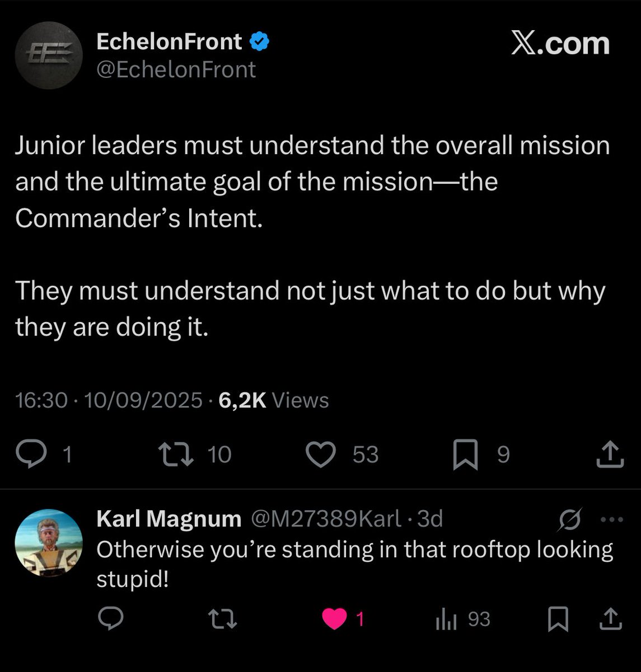Viewport: 641px width, 672px height.
Task: View analytics for Karl Magnum's reply
Action: [x=447, y=619]
